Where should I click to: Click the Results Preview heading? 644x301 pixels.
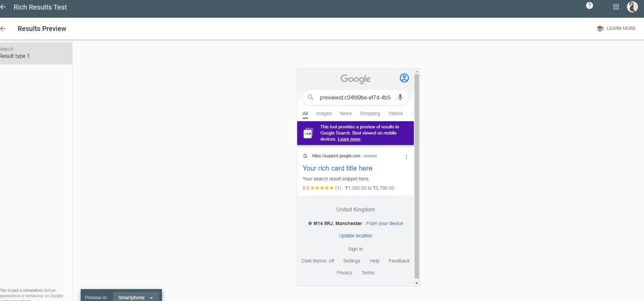42,28
